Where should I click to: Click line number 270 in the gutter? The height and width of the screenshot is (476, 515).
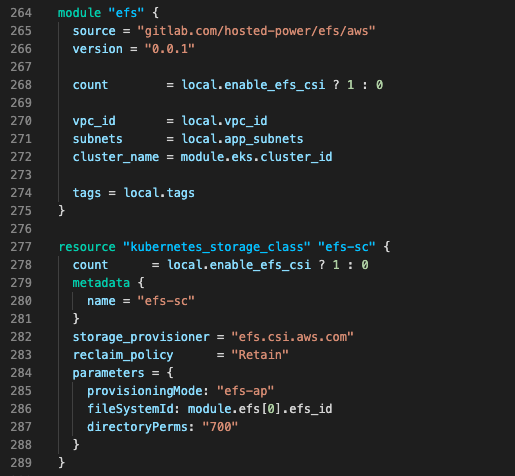[x=21, y=121]
